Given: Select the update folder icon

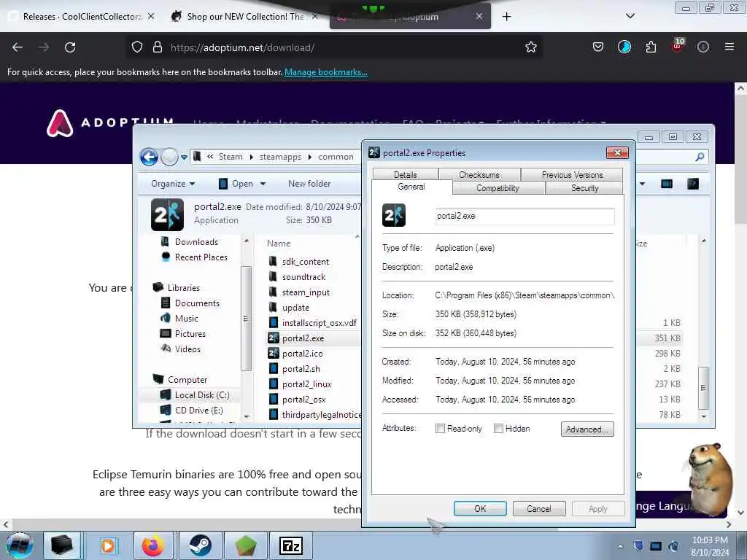Looking at the screenshot, I should 273,307.
